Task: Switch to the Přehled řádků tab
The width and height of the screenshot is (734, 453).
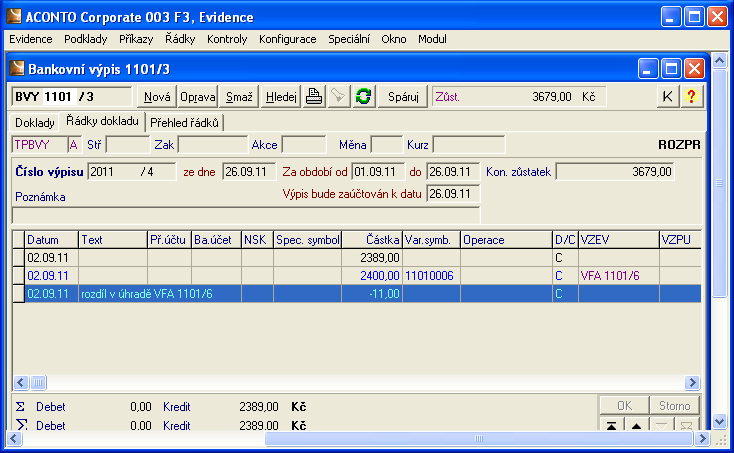Action: click(x=184, y=122)
